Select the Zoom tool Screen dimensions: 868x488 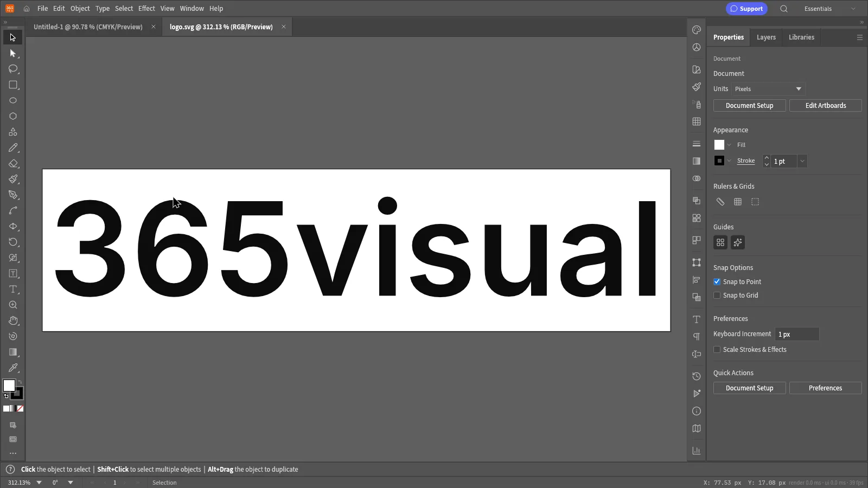click(13, 305)
